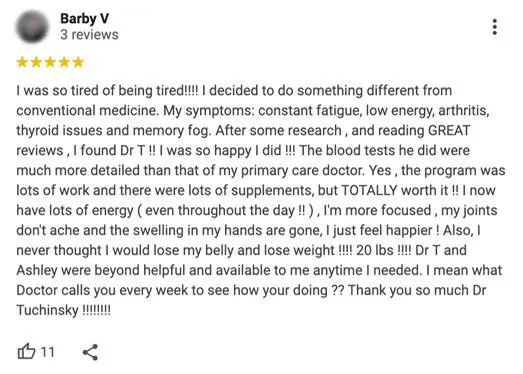Select the fourth yellow rating star

click(x=64, y=62)
